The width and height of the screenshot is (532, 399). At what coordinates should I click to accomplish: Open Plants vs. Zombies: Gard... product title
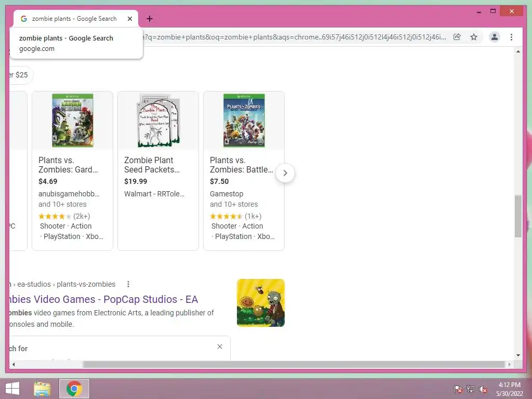click(68, 165)
